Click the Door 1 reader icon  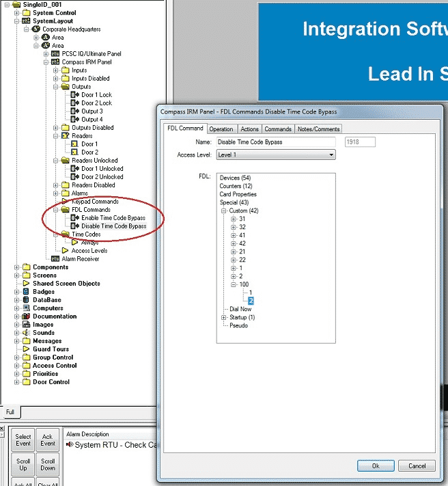[74, 144]
